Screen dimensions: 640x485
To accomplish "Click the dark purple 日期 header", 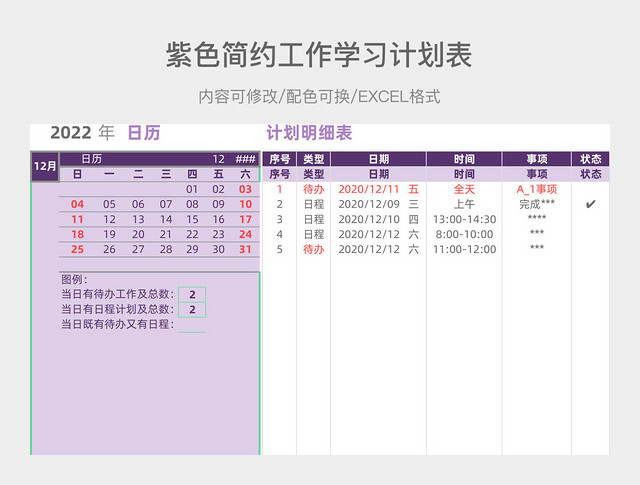I will (378, 159).
